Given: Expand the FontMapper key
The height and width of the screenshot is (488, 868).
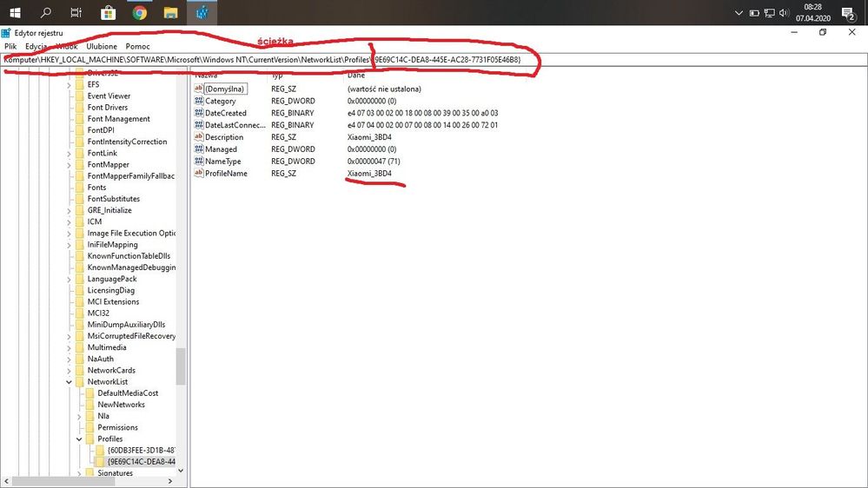Looking at the screenshot, I should click(70, 165).
